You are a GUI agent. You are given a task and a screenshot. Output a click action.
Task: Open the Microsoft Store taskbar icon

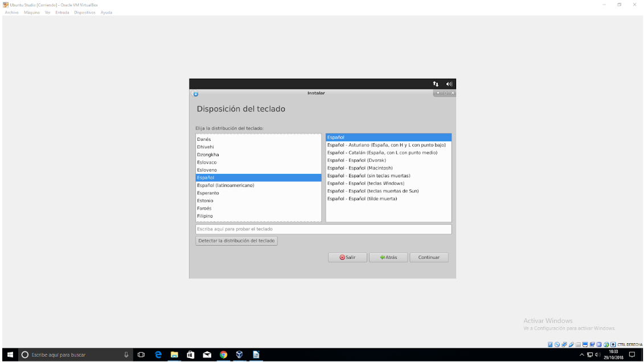point(191,355)
